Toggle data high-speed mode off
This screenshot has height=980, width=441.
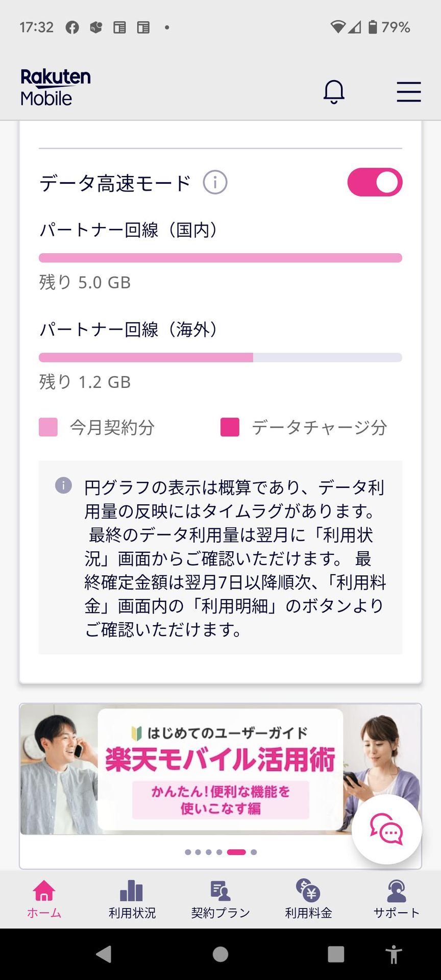tap(375, 182)
